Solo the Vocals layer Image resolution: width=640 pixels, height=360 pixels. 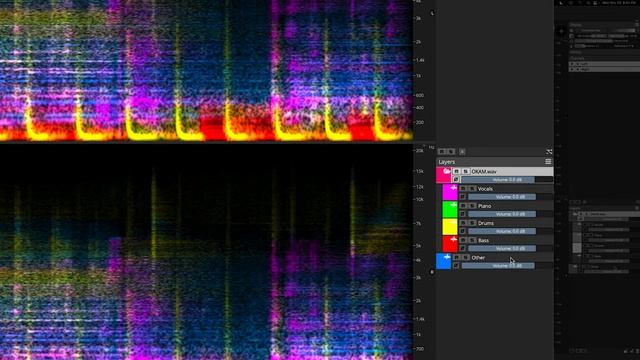click(472, 189)
